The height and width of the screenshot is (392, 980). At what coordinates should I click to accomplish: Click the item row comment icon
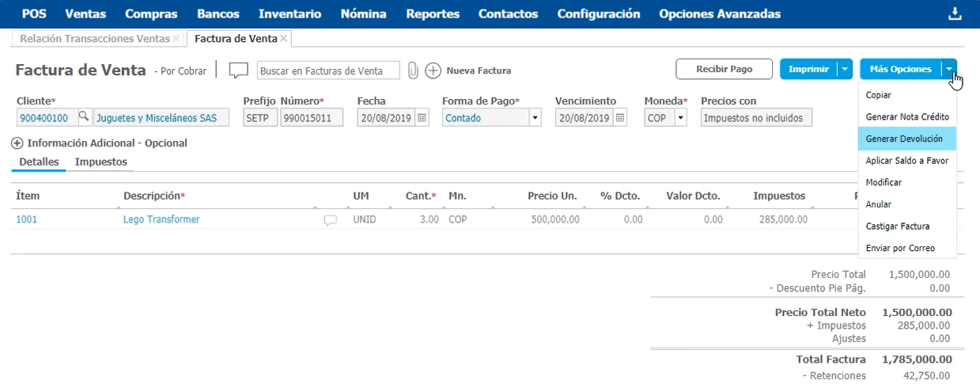pyautogui.click(x=331, y=220)
